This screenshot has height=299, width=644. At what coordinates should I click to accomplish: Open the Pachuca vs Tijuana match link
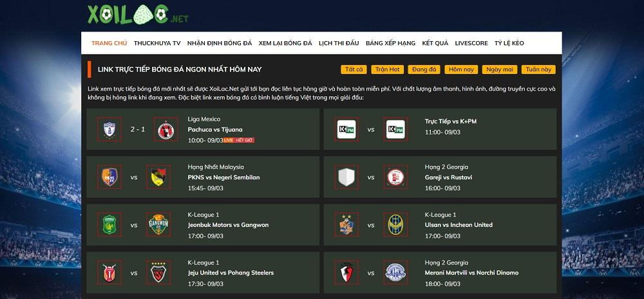point(215,129)
